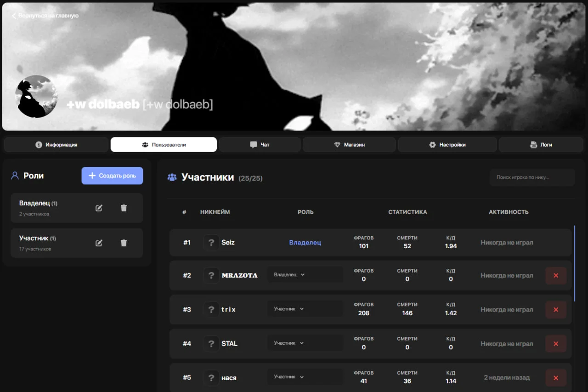Click the НИКНЕЙМ column header
The height and width of the screenshot is (392, 588).
coord(215,212)
